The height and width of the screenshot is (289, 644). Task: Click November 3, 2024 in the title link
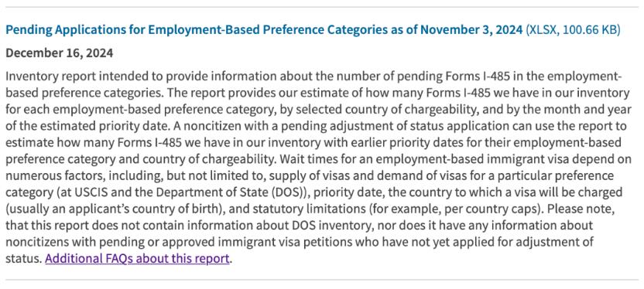click(472, 30)
